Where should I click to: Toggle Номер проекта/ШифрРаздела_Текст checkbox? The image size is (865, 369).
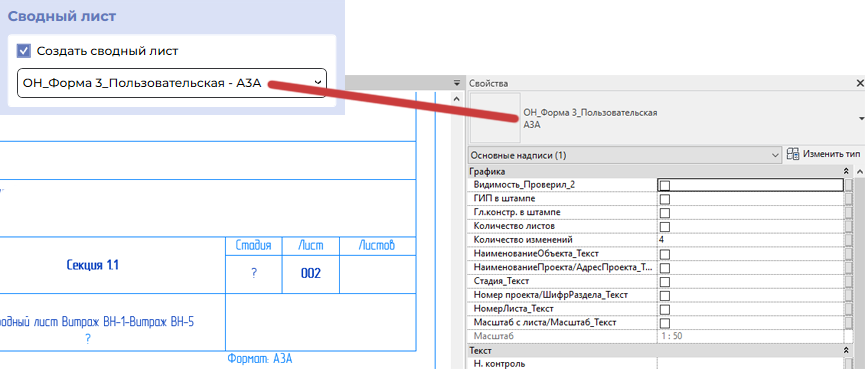point(665,295)
